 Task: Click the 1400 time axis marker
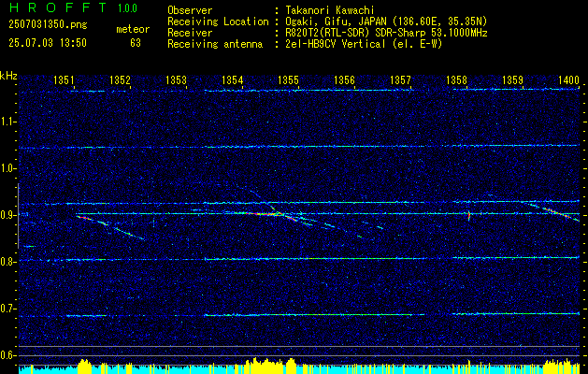[569, 79]
